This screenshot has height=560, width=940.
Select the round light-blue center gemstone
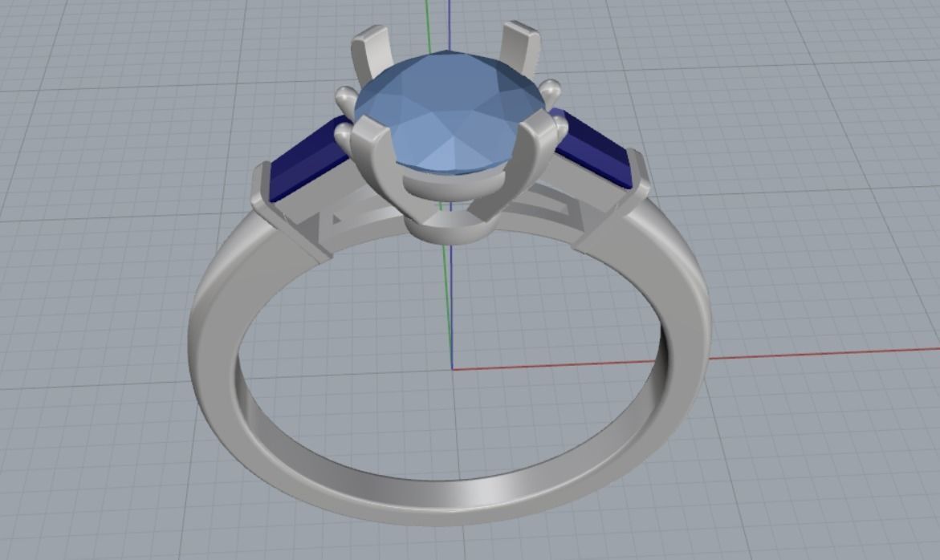450,112
